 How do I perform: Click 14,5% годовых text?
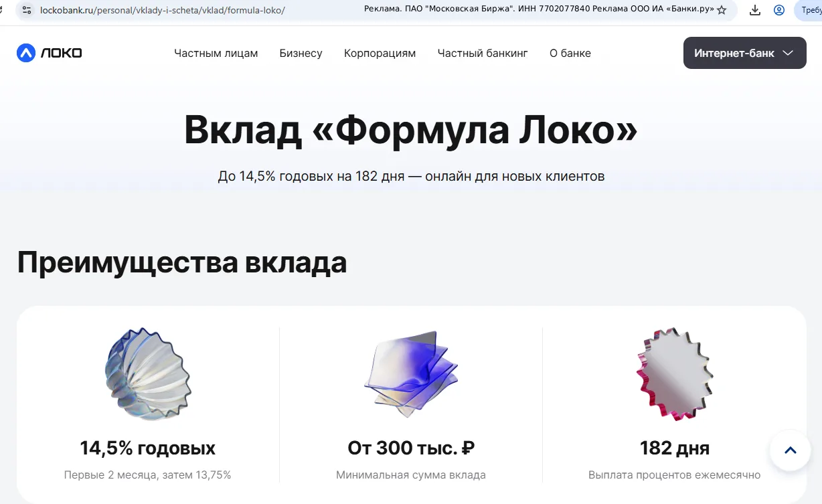click(147, 448)
